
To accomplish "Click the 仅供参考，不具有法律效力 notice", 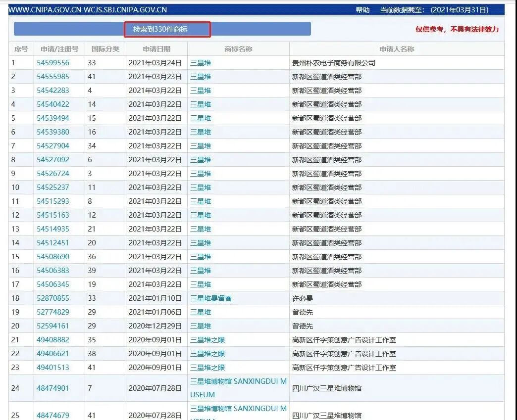I will coord(457,29).
